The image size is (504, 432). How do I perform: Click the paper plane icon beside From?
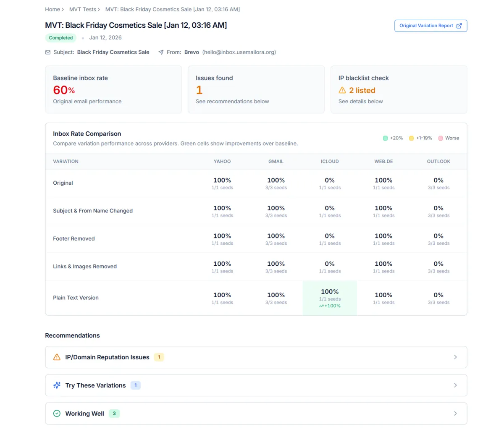pos(161,52)
